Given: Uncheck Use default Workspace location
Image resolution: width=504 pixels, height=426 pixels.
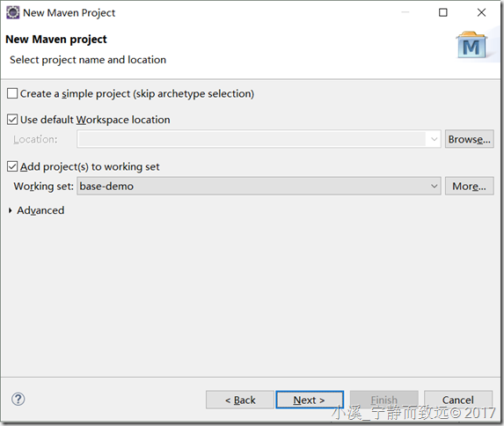Looking at the screenshot, I should tap(12, 120).
